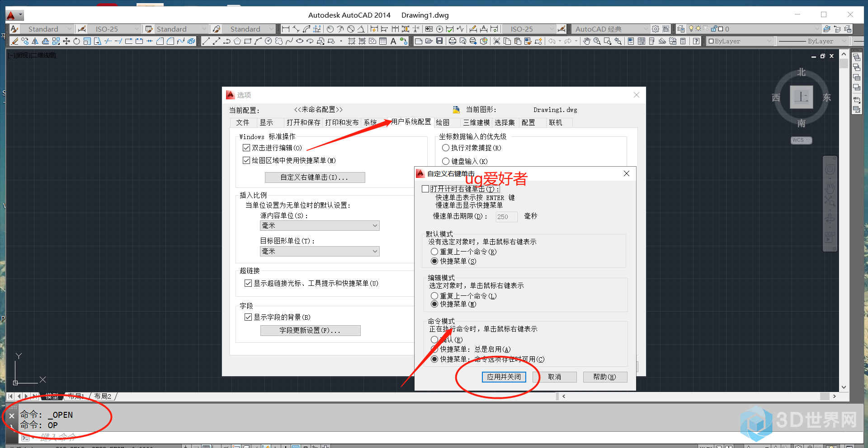Click the Radius Dimension icon
The width and height of the screenshot is (868, 448).
coord(330,29)
